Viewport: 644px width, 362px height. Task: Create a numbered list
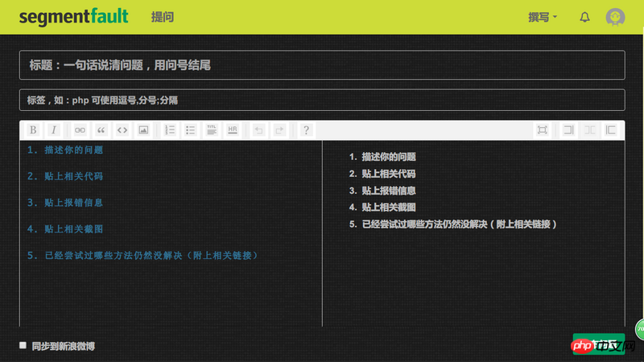pos(170,130)
